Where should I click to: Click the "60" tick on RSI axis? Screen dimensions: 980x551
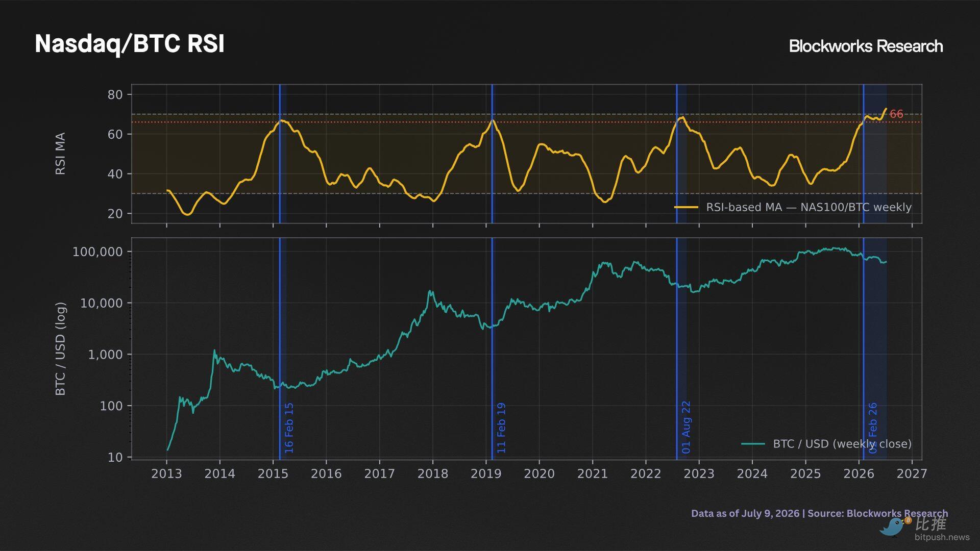(x=115, y=134)
